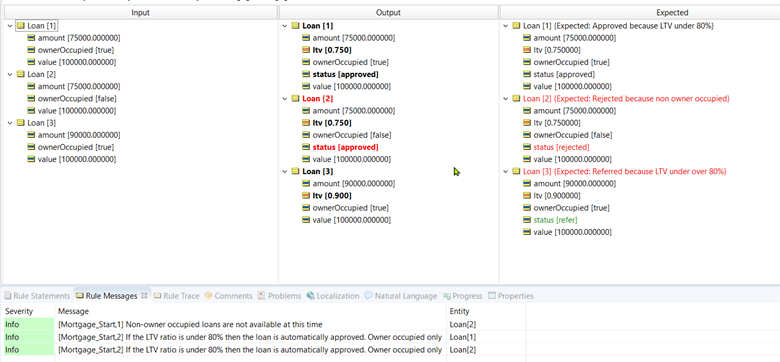
Task: Close the Rule Messages tab with its X
Action: [144, 295]
